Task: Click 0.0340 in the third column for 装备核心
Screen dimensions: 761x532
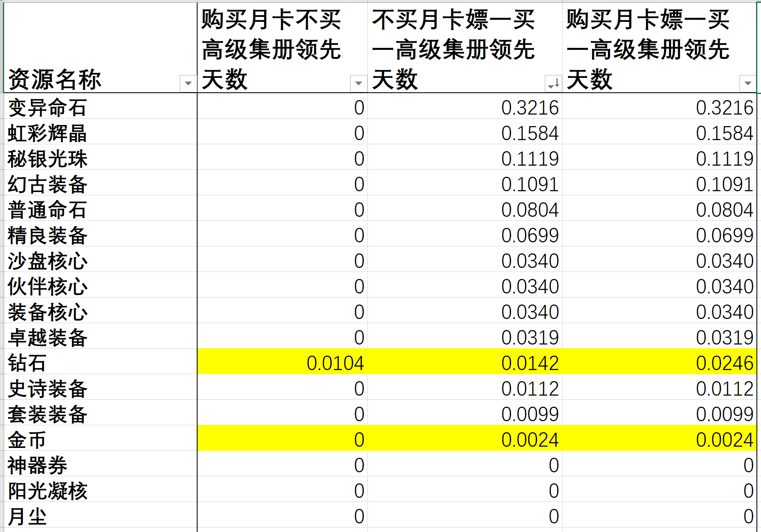Action: tap(465, 311)
